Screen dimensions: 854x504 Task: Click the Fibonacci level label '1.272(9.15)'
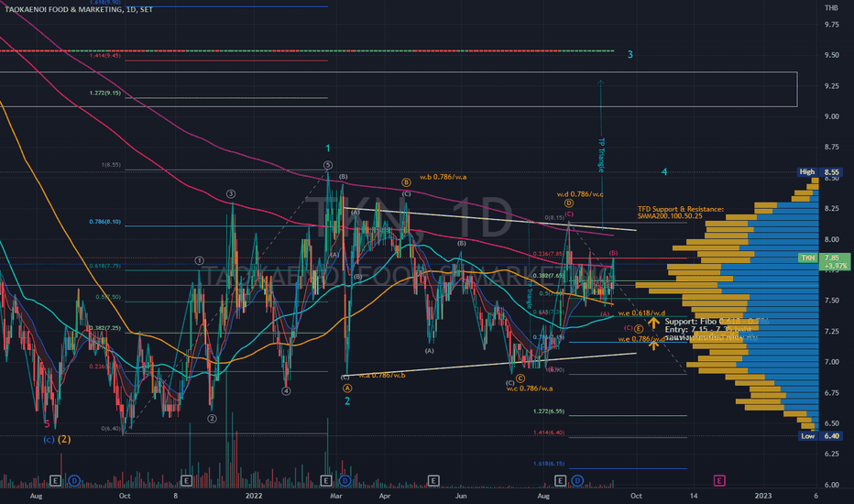click(x=105, y=93)
